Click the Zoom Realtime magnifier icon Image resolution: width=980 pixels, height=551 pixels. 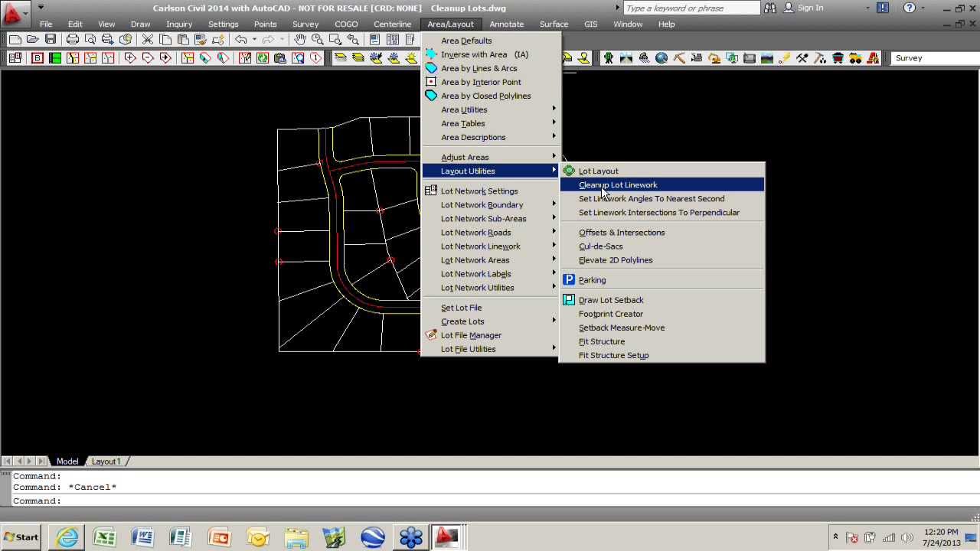317,39
